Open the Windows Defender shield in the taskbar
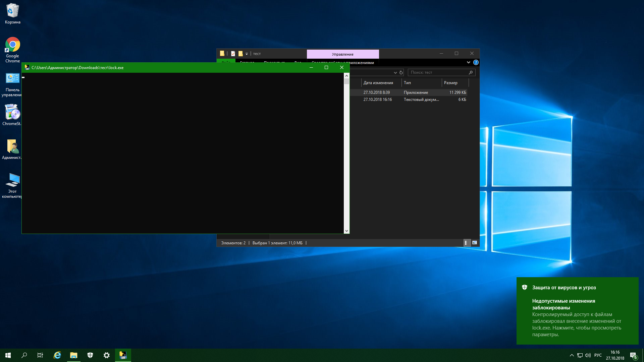This screenshot has width=644, height=362. pos(90,355)
